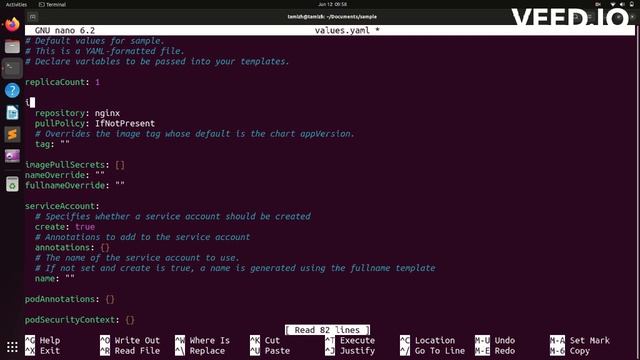Place cursor on replicaCount line
Image resolution: width=640 pixels, height=360 pixels.
click(x=62, y=82)
